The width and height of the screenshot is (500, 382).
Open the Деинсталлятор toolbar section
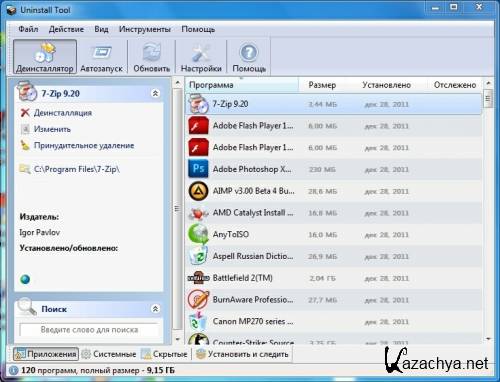coord(45,57)
